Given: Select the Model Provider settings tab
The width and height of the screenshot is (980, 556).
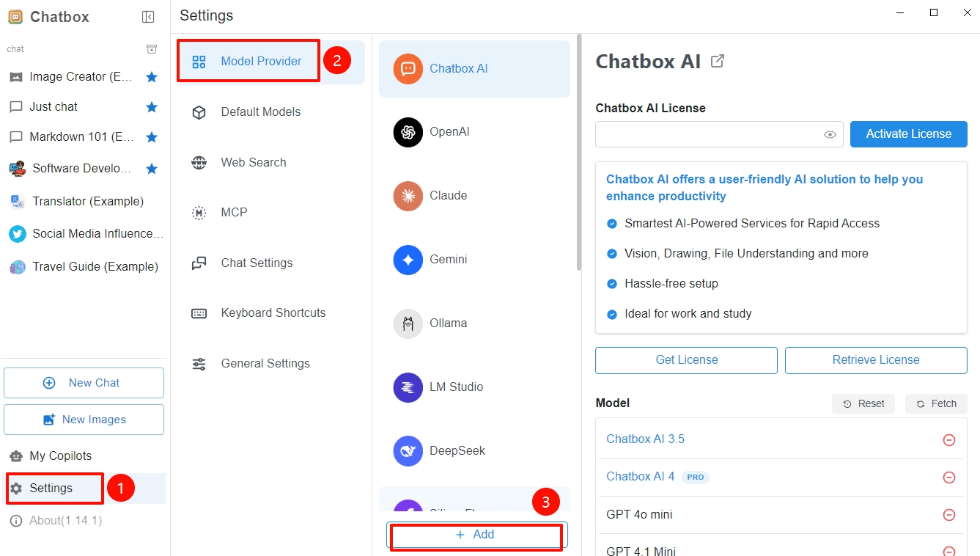Looking at the screenshot, I should coord(270,62).
